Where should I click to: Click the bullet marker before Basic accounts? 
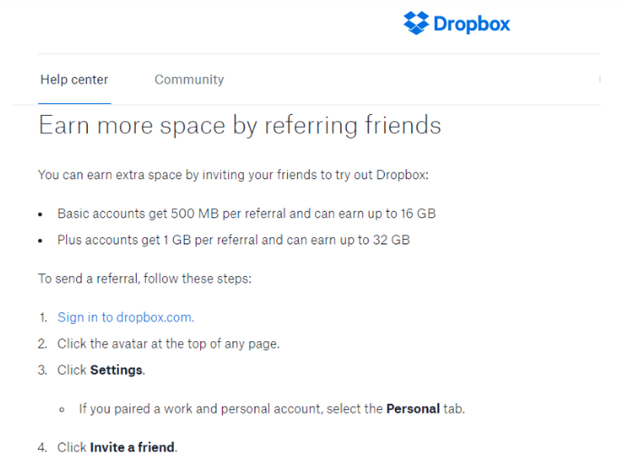(x=41, y=214)
